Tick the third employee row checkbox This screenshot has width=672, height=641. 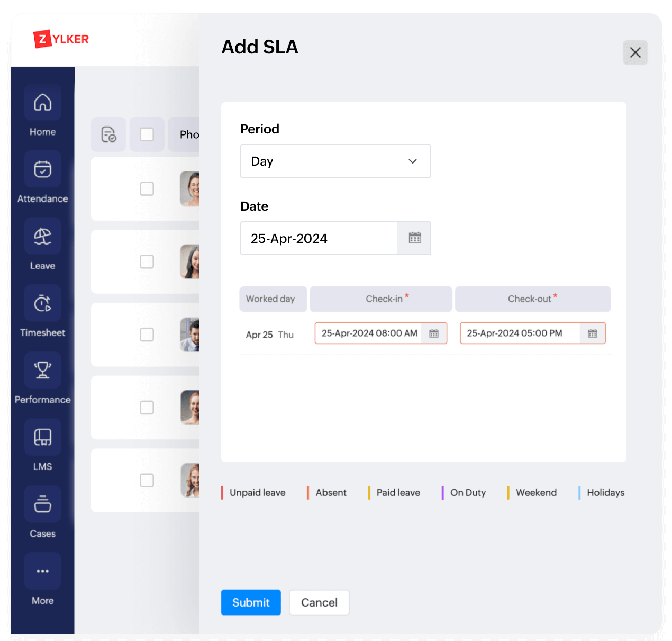[x=147, y=335]
